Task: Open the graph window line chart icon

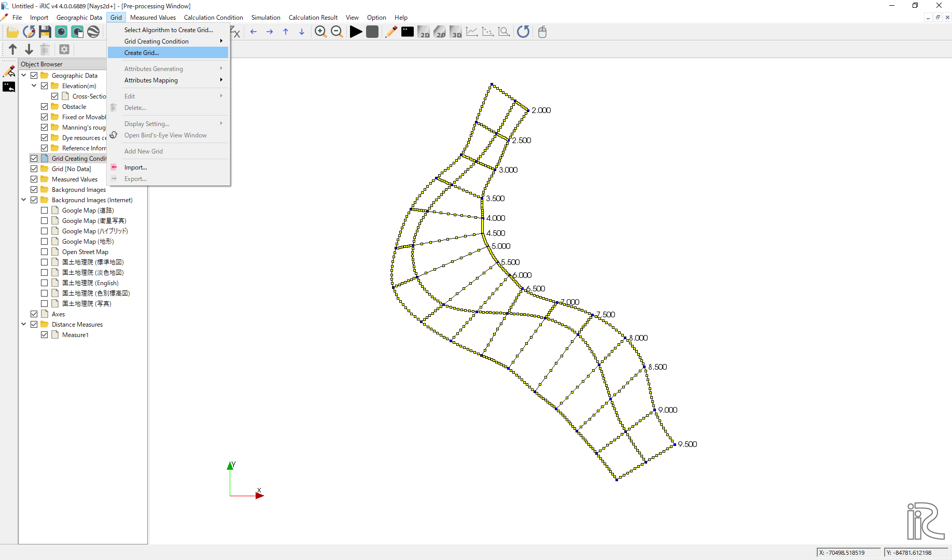Action: (472, 32)
